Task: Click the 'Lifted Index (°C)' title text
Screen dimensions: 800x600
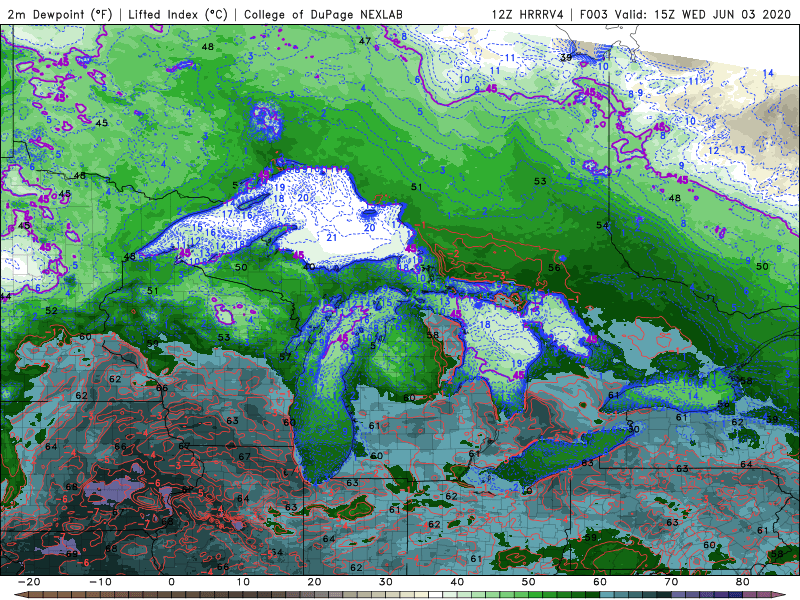Action: coord(178,14)
